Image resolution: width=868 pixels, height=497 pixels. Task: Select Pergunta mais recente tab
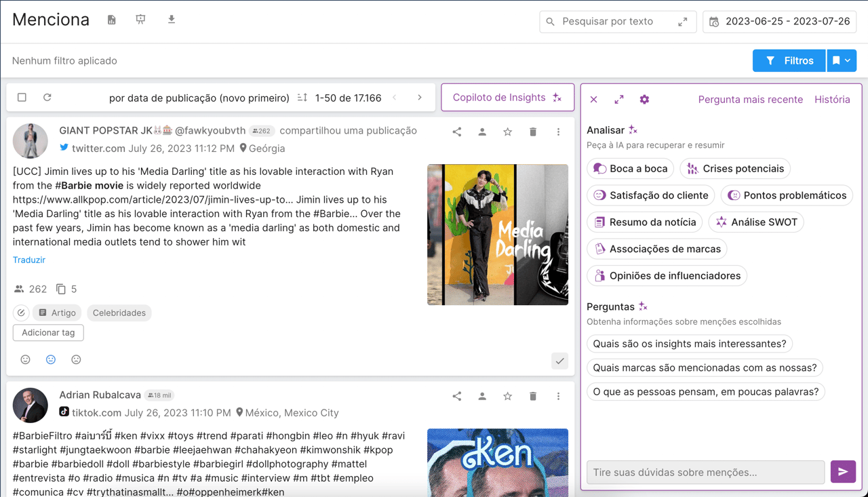point(750,100)
